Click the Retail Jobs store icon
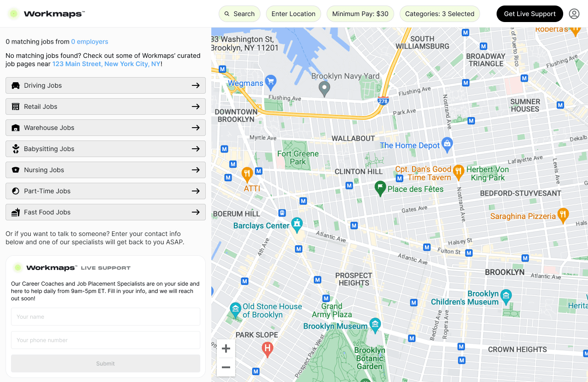The height and width of the screenshot is (382, 588). (x=16, y=107)
